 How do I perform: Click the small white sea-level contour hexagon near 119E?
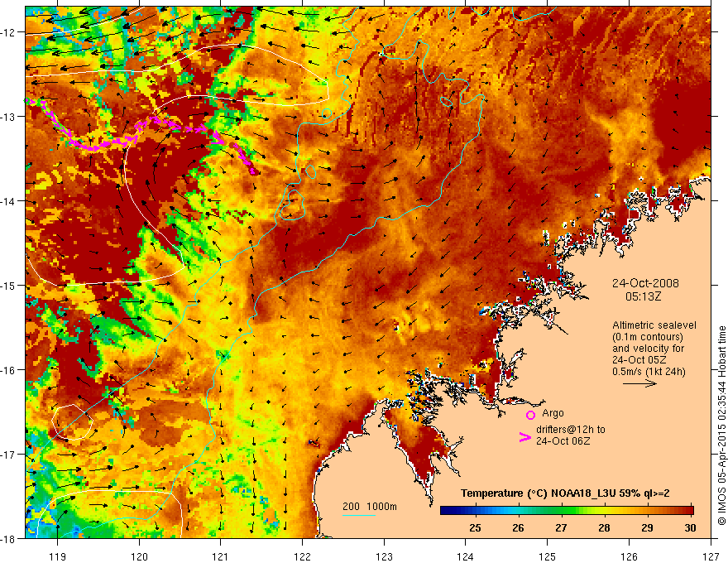pyautogui.click(x=73, y=421)
